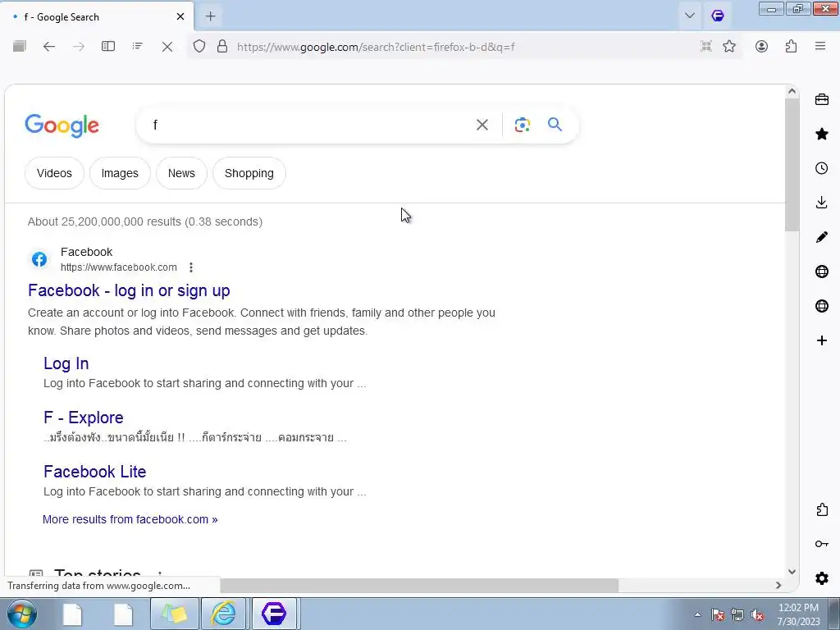Click the scroll right arrow
Screen dimensions: 840x630
point(778,585)
